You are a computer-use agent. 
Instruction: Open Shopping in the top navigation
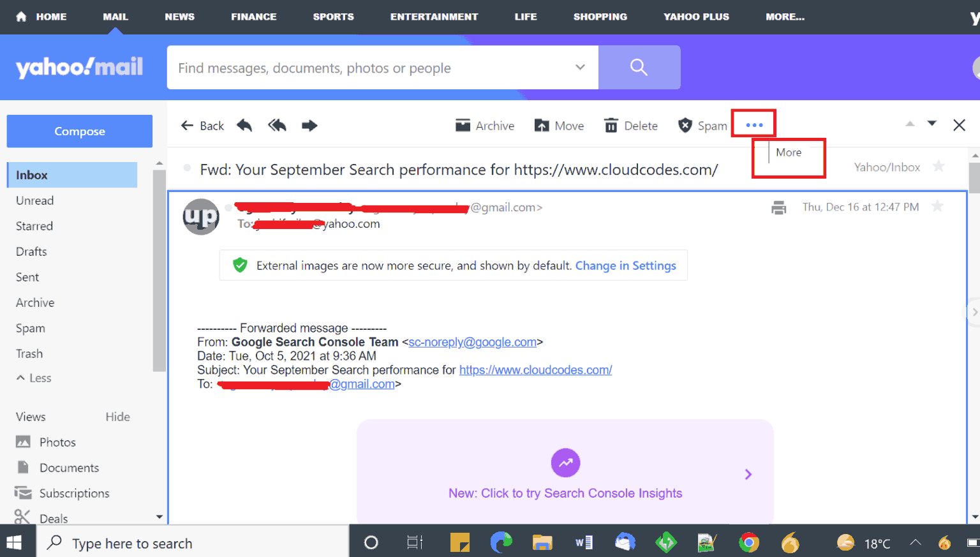(x=600, y=17)
